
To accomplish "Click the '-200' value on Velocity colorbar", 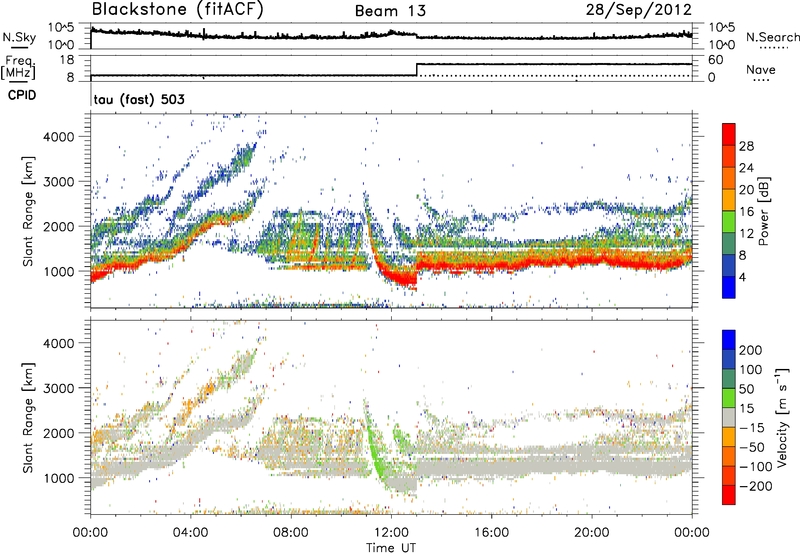I will pyautogui.click(x=755, y=486).
